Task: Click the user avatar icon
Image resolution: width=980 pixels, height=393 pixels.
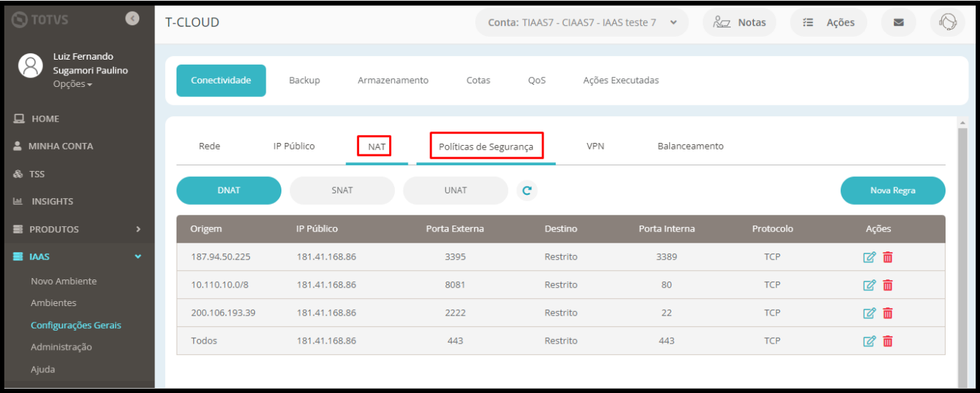Action: pos(30,65)
